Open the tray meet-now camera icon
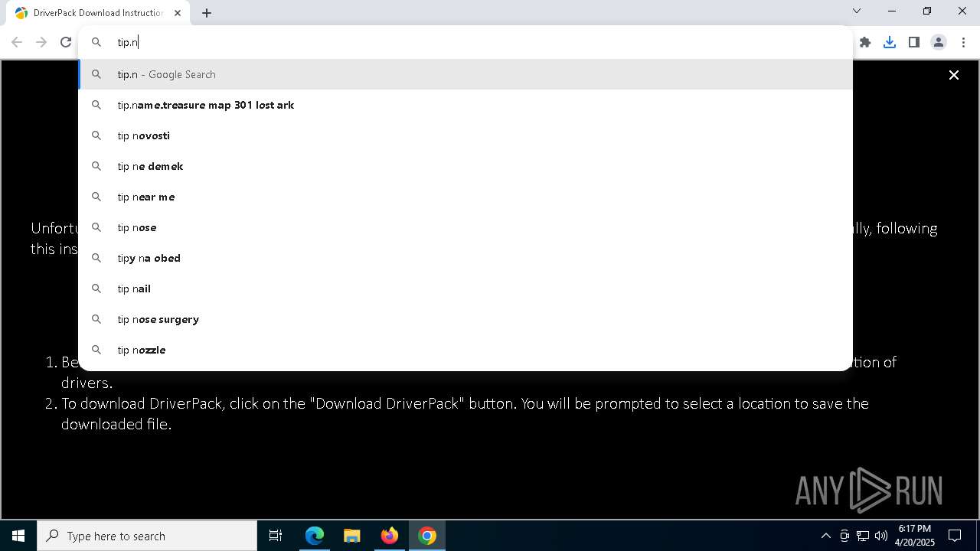 tap(844, 536)
